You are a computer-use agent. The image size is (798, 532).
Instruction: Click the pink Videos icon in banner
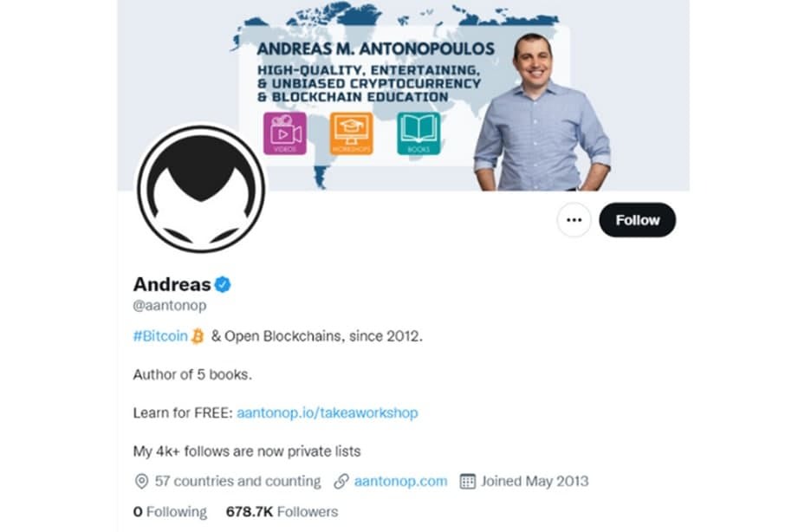click(x=285, y=133)
